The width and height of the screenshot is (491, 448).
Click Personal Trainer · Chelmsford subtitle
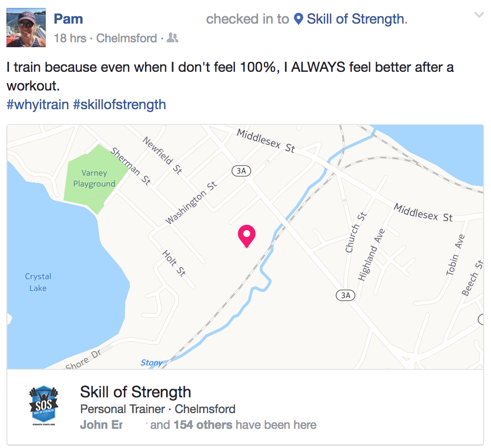(157, 409)
